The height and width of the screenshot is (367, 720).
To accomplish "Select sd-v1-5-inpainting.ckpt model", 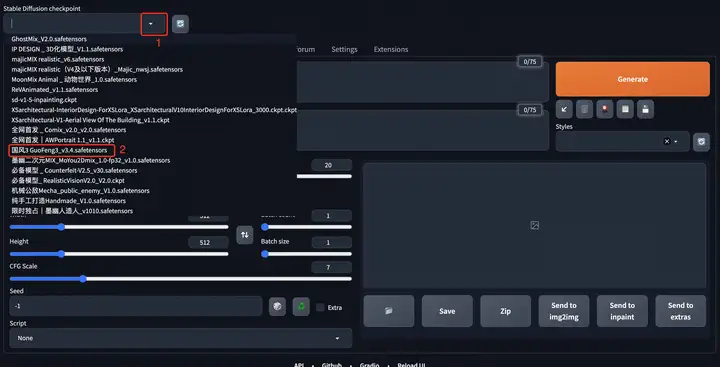I will (x=44, y=100).
